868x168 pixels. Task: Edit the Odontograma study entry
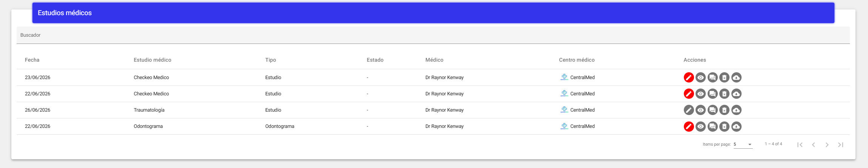(689, 126)
